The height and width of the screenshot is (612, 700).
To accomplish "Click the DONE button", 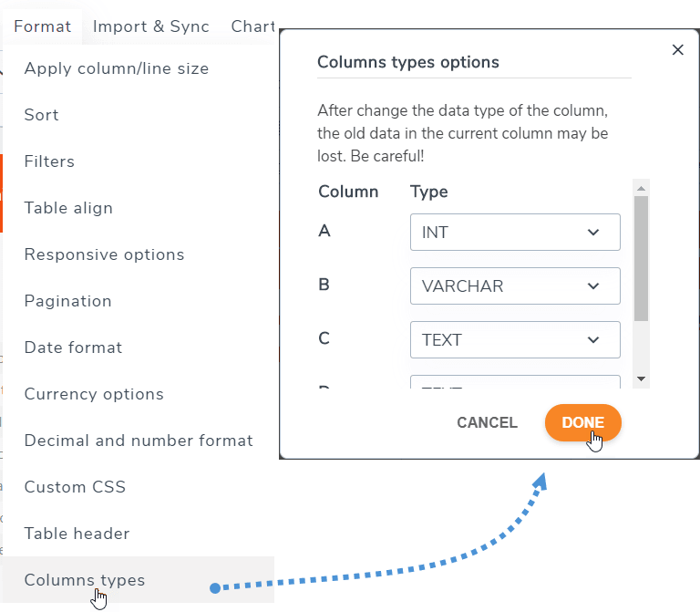I will click(582, 422).
